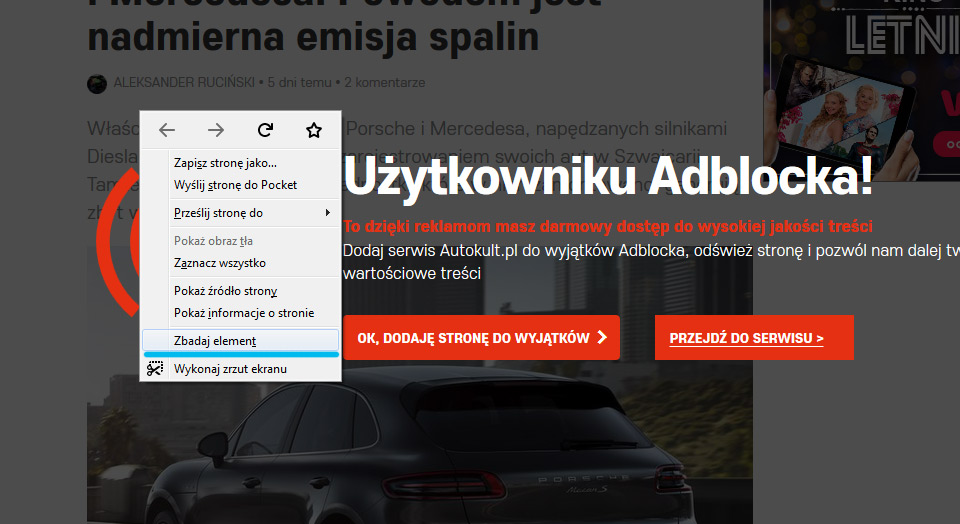Go back using context menu arrow
Viewport: 960px width, 524px height.
(x=167, y=130)
